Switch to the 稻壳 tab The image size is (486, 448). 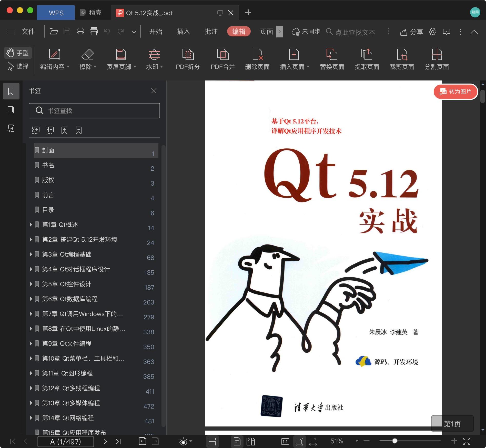(91, 13)
